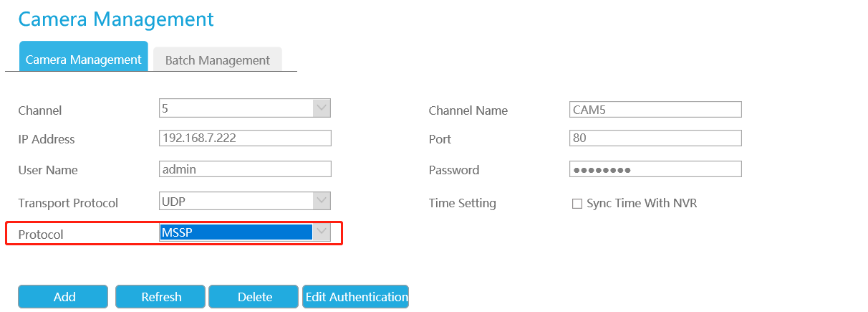Open the Channel dropdown showing 5
Screen dimensions: 868x312
(x=245, y=108)
